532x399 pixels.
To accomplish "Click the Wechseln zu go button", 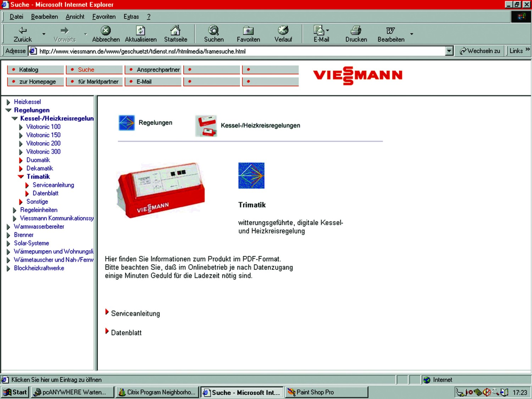I will [x=480, y=51].
